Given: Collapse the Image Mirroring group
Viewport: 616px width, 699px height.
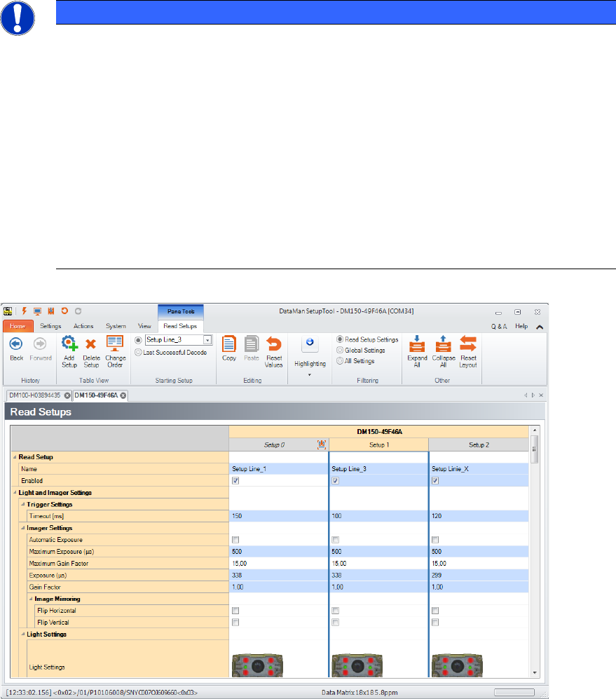Looking at the screenshot, I should tap(31, 599).
